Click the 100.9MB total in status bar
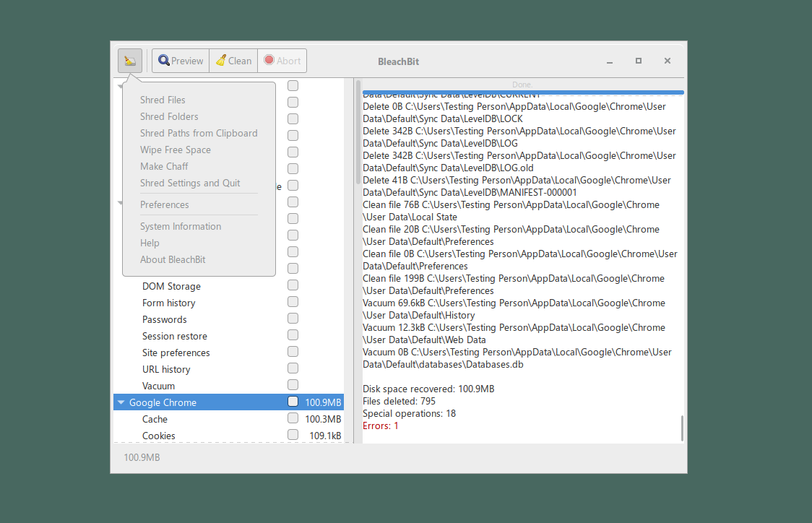812x523 pixels. click(142, 457)
